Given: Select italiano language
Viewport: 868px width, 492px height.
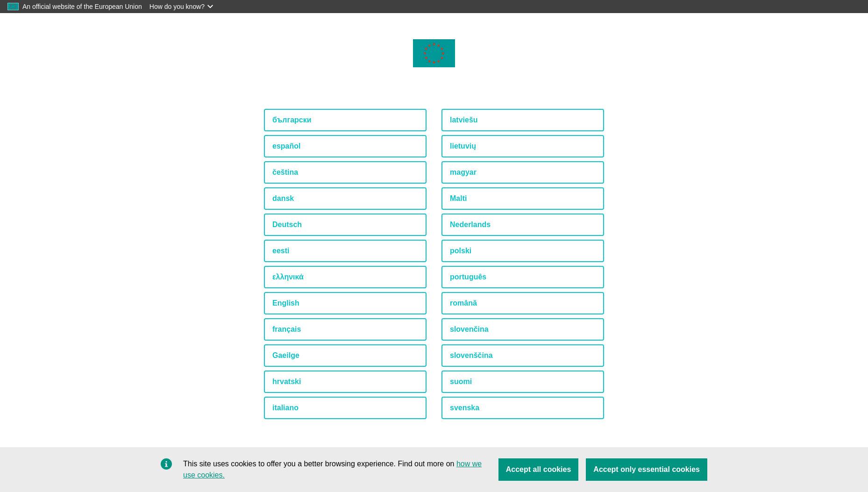Looking at the screenshot, I should [345, 408].
